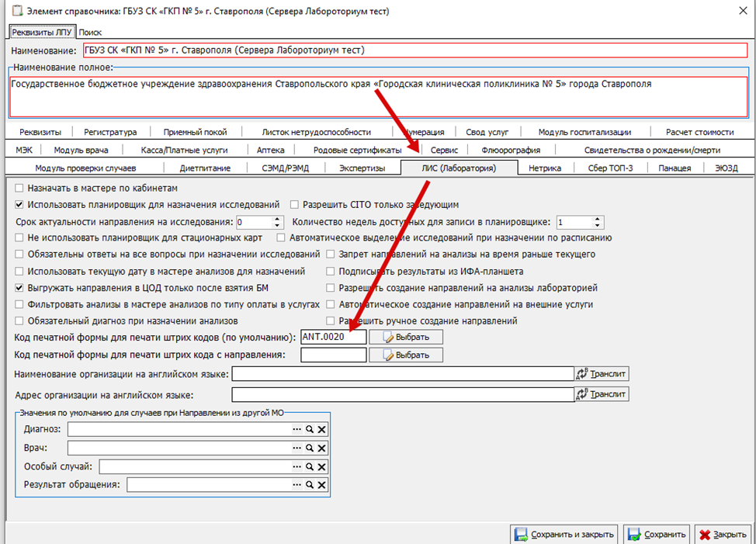
Task: Click the search magnifier in the Диагноз field
Action: point(309,429)
